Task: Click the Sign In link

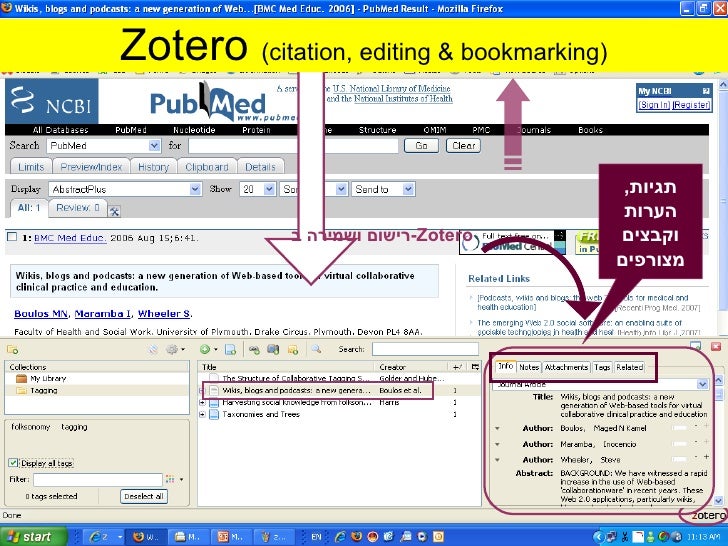Action: [x=654, y=105]
